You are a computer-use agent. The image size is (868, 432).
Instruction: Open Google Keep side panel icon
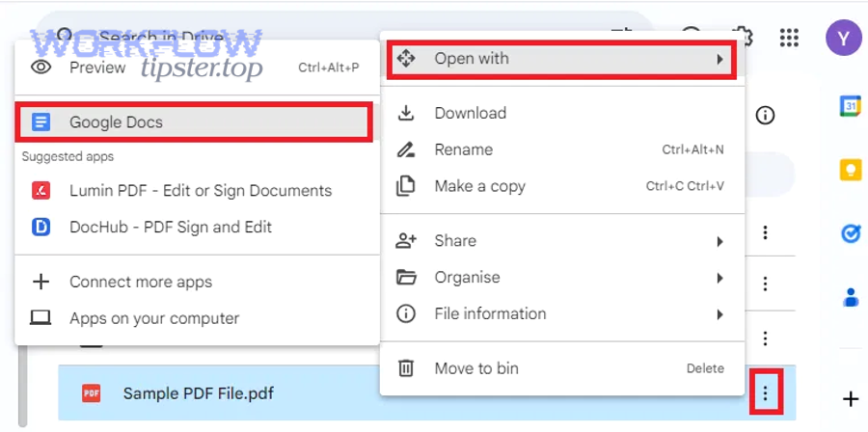[x=851, y=170]
